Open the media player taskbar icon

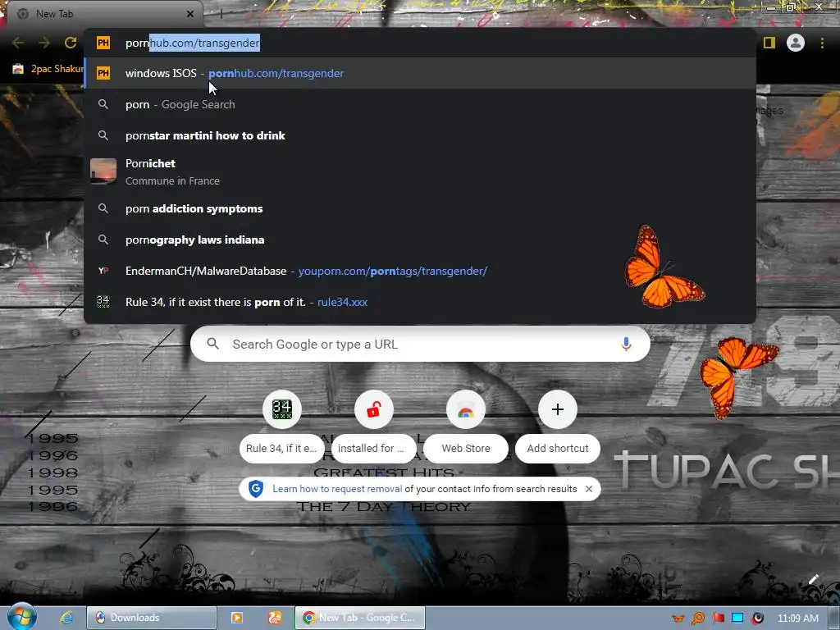click(x=237, y=618)
